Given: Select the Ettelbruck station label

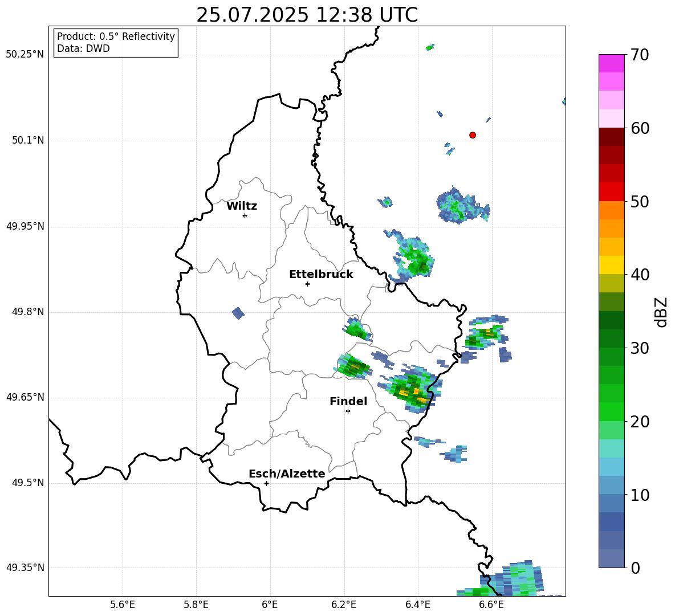Looking at the screenshot, I should [x=321, y=275].
